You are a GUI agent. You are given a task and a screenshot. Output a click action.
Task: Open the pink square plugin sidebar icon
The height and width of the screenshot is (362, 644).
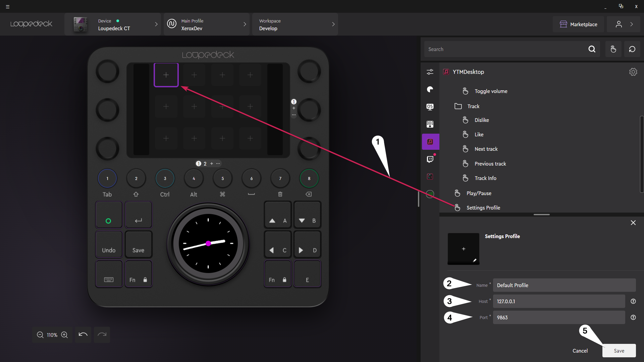[x=430, y=177]
